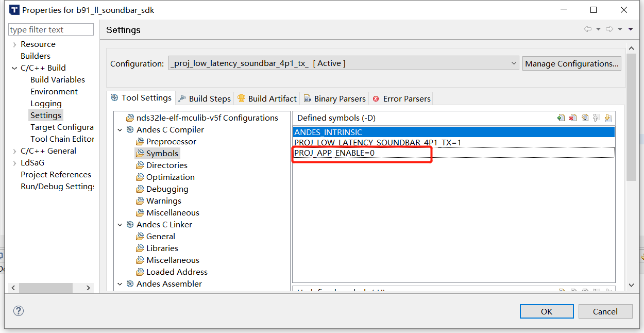Click the Move Down symbol icon
The width and height of the screenshot is (644, 333).
point(608,118)
